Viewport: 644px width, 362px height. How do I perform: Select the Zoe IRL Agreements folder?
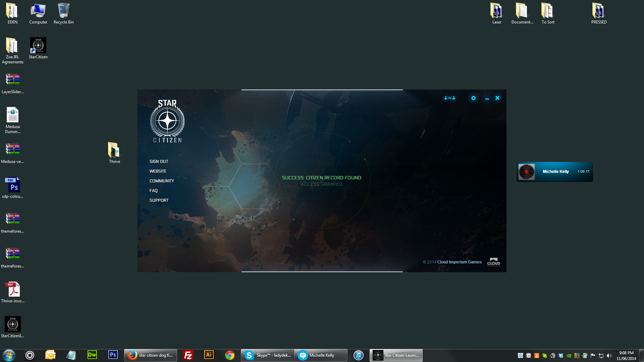click(12, 50)
